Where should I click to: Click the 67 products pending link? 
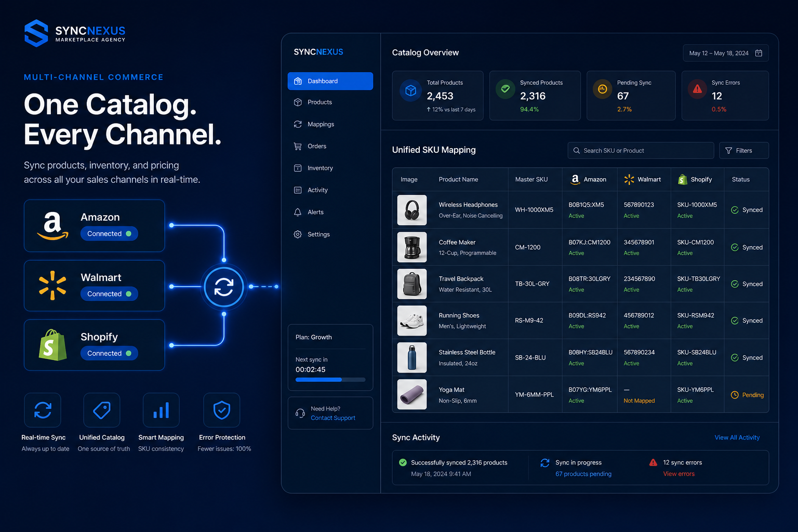coord(583,474)
